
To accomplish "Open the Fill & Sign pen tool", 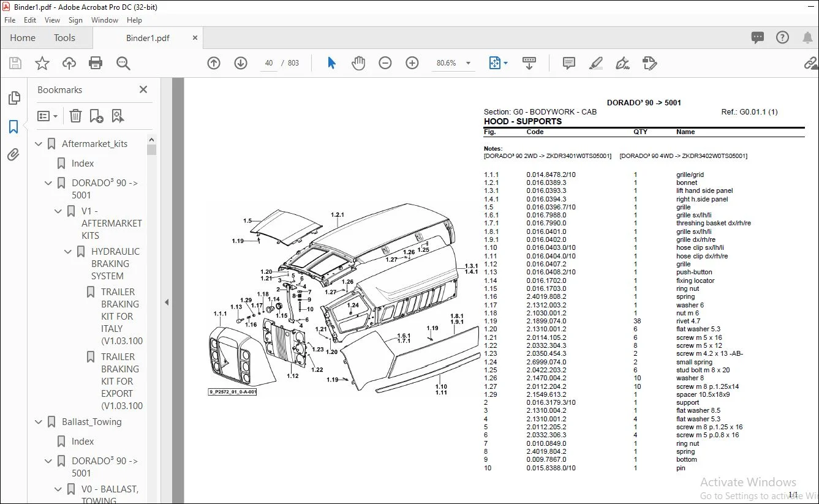I will [x=623, y=63].
